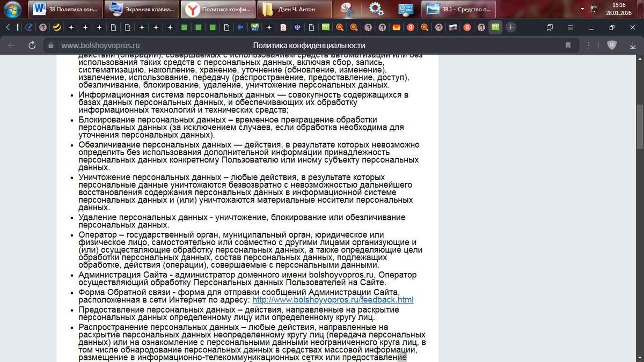Open the network tray icon

point(594,9)
